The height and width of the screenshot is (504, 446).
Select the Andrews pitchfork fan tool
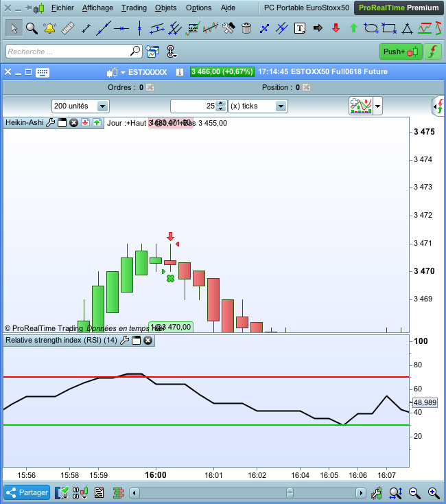point(175,28)
